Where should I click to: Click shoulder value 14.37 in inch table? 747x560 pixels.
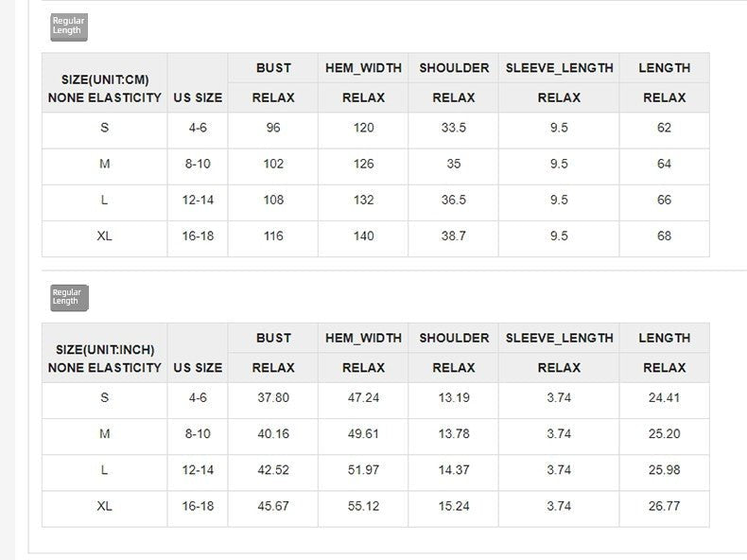pyautogui.click(x=453, y=470)
